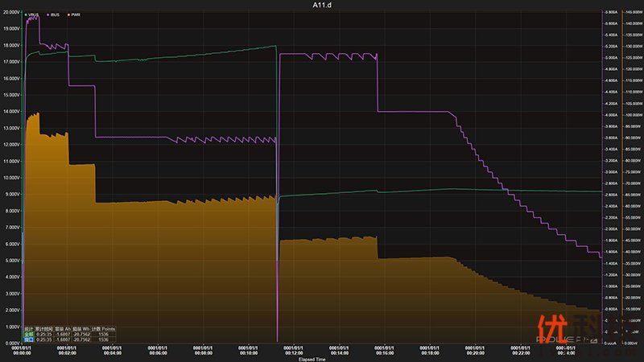
Task: Select the blue 窗口 row in stats table
Action: coord(29,339)
